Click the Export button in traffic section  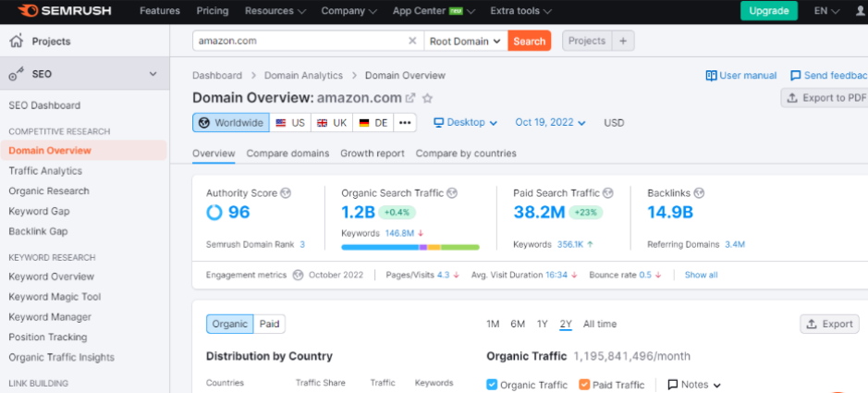[829, 324]
